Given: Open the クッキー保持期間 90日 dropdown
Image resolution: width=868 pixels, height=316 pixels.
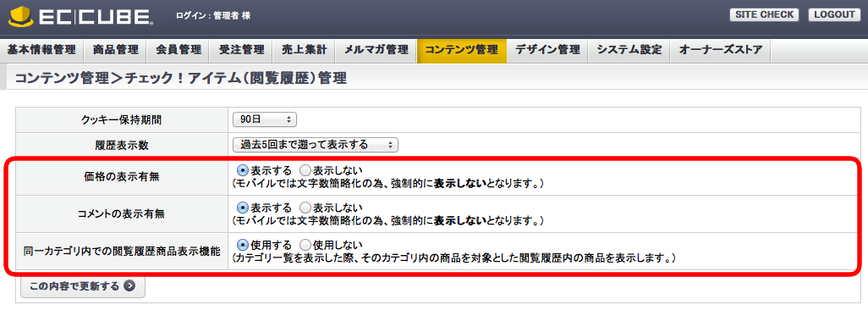Looking at the screenshot, I should click(x=265, y=119).
